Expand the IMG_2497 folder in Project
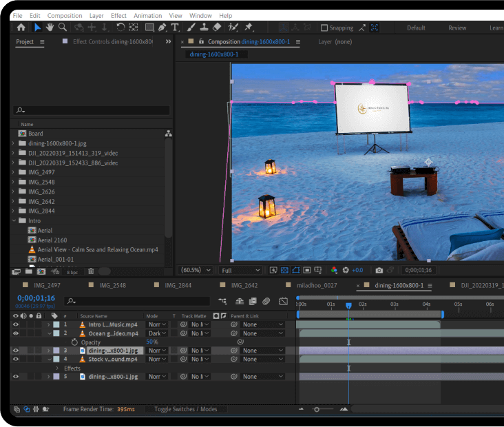Image resolution: width=504 pixels, height=427 pixels. click(13, 172)
